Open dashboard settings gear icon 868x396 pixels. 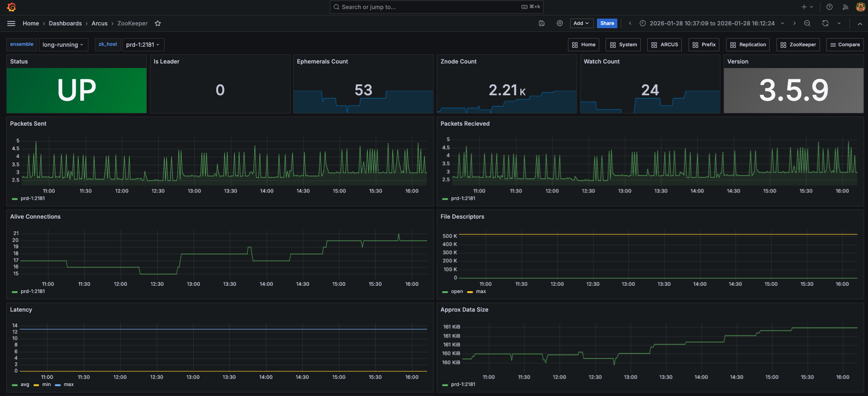tap(560, 24)
